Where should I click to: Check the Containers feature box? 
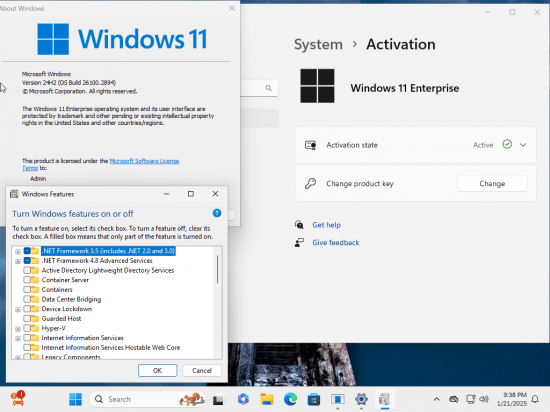coord(27,290)
